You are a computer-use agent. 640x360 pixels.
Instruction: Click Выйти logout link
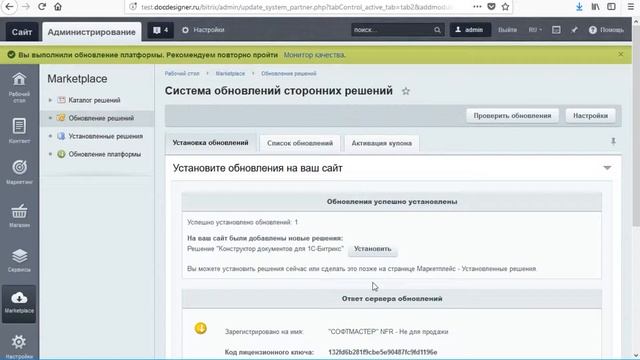pyautogui.click(x=507, y=30)
